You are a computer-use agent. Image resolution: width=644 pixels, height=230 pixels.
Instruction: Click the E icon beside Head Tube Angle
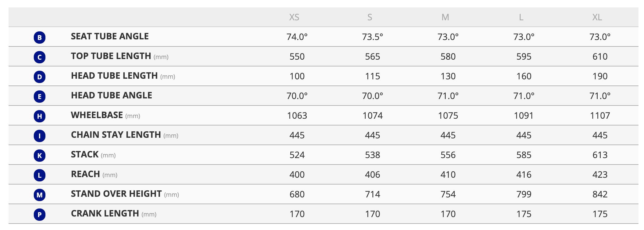pos(40,97)
